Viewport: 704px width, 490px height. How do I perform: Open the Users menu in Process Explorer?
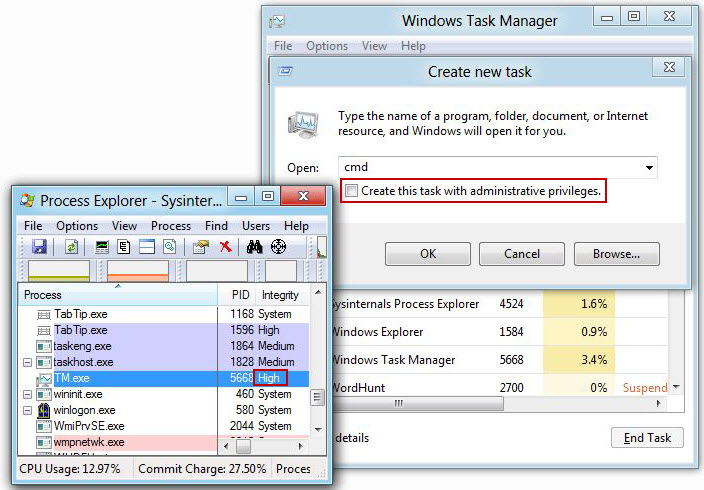coord(255,225)
